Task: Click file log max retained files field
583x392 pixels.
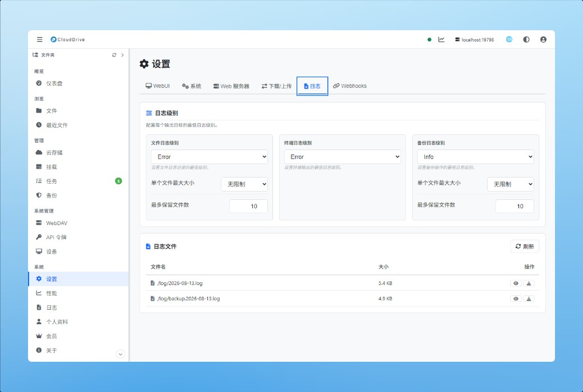Action: 248,206
